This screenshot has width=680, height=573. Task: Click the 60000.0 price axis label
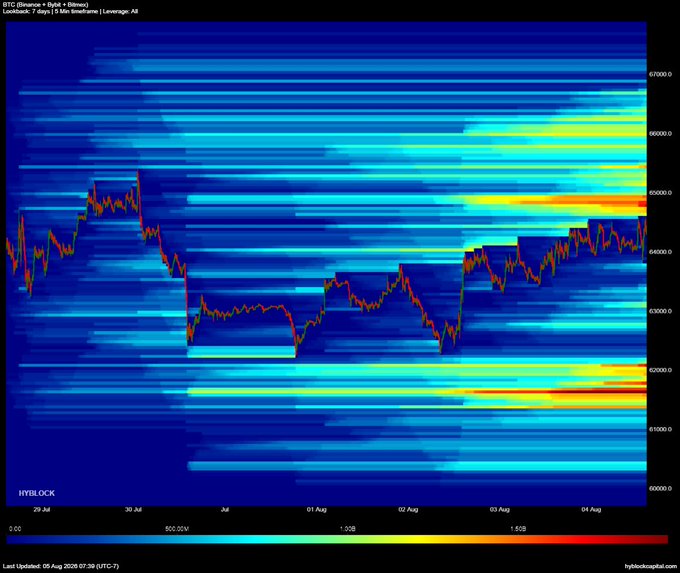point(660,488)
